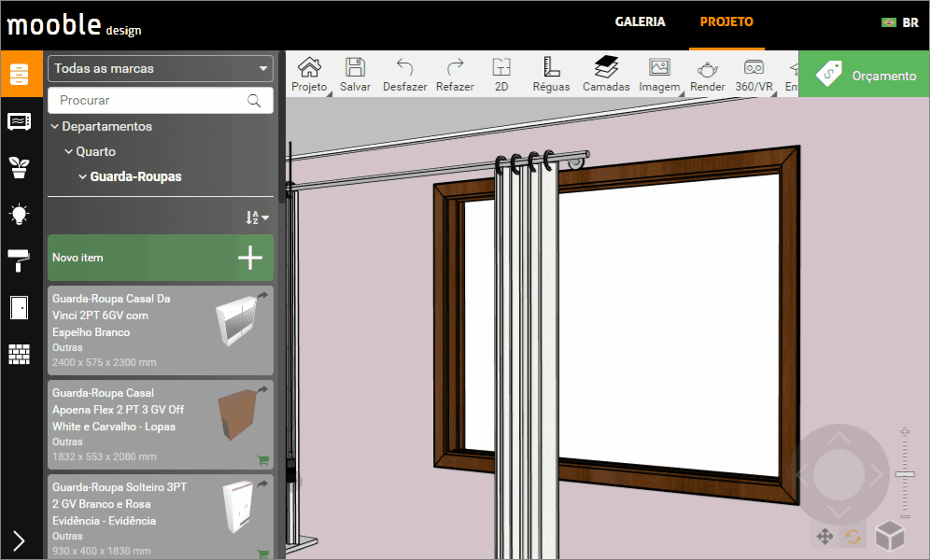Open the Camadas layers tool
Screen dimensions: 930x560
tap(606, 74)
